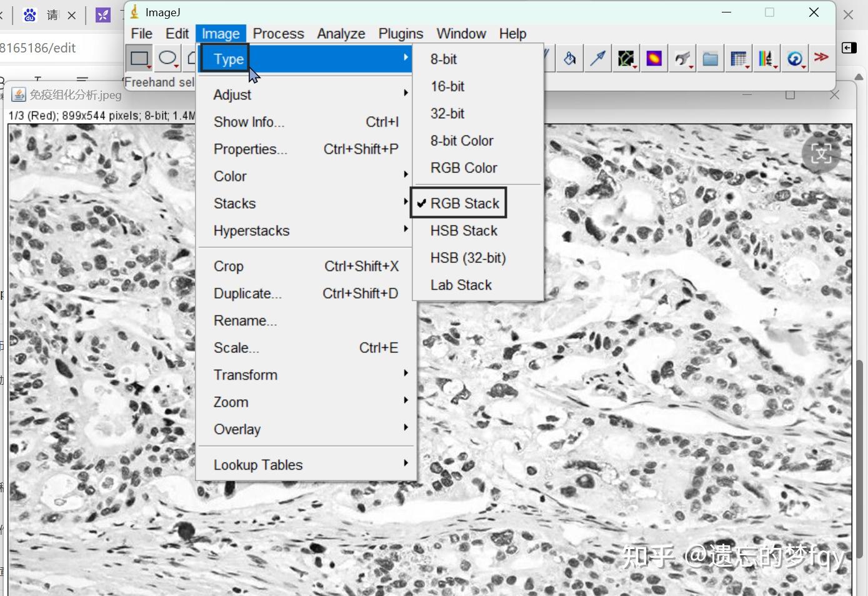Choose Scale... from Image menu

(306, 347)
